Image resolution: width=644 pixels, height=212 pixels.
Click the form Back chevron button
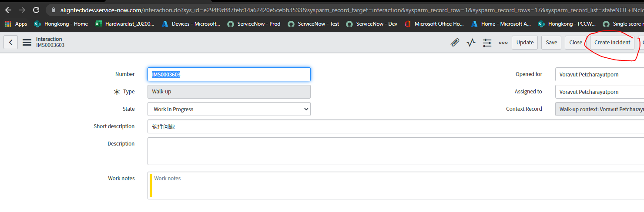(x=10, y=42)
